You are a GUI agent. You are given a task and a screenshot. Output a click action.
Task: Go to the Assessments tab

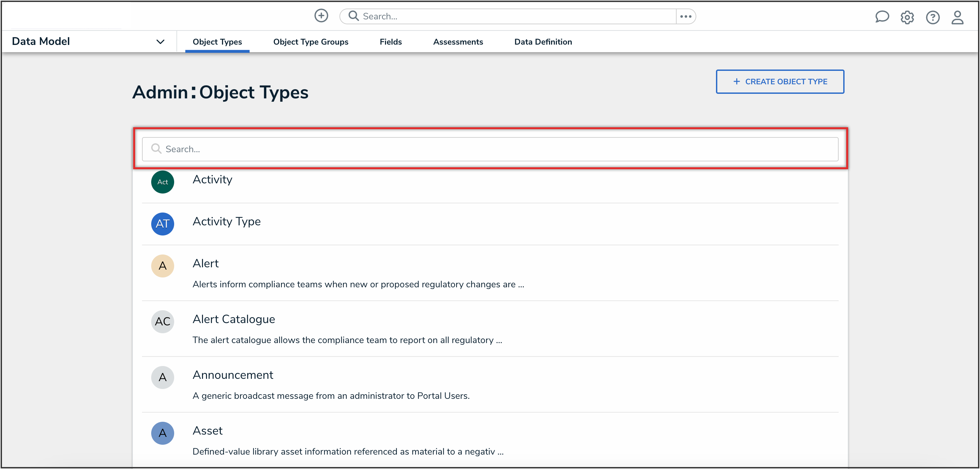(x=458, y=42)
